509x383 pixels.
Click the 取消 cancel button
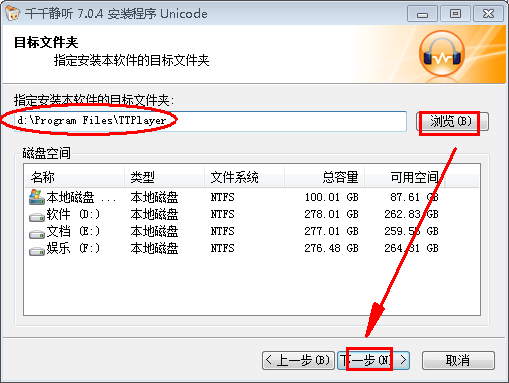coord(458,360)
